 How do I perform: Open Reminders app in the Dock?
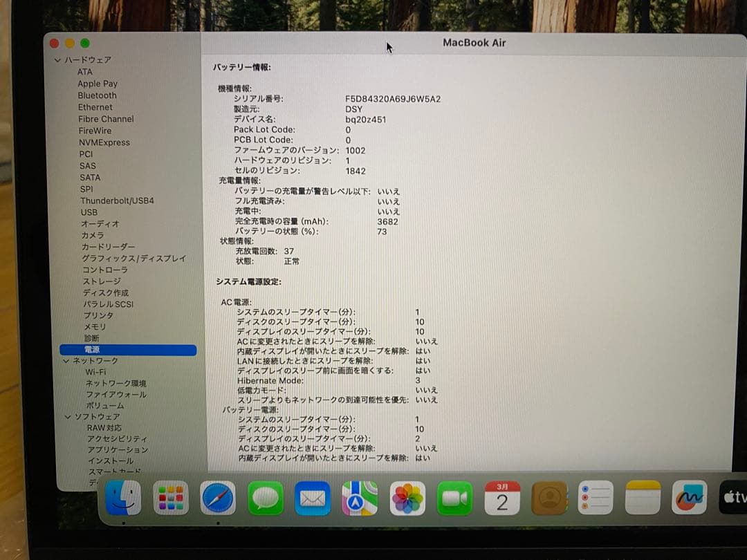[x=596, y=498]
